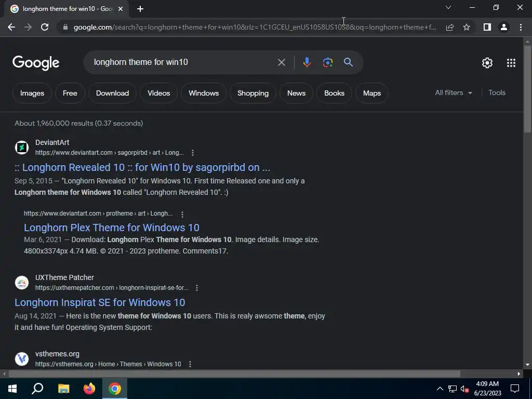
Task: Switch to News results
Action: (x=296, y=93)
